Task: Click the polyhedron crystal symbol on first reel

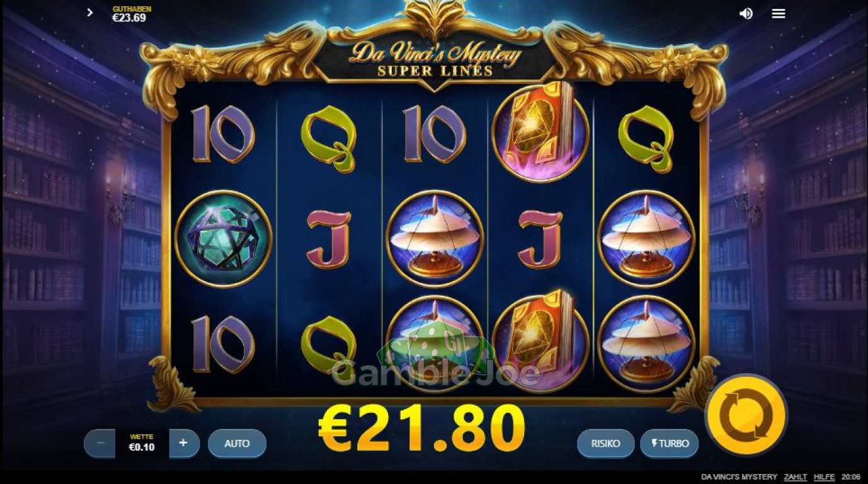Action: (x=223, y=239)
